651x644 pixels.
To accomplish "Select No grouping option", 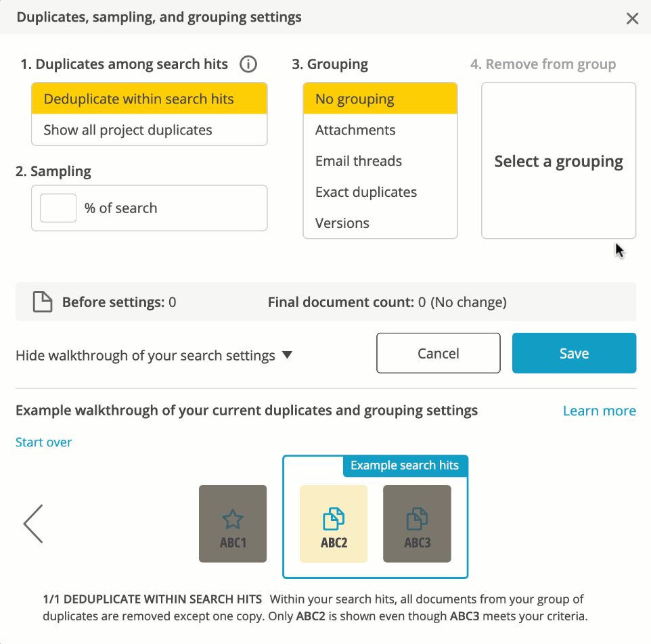I will point(380,99).
